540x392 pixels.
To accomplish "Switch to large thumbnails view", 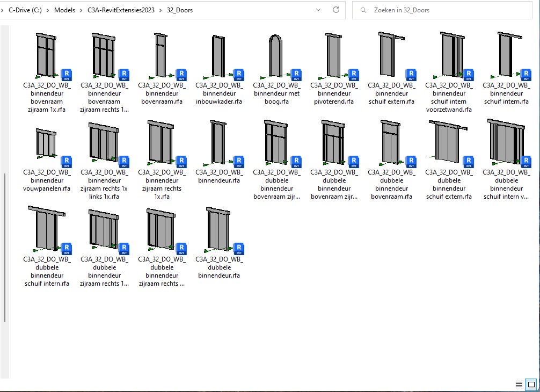I will click(x=531, y=384).
